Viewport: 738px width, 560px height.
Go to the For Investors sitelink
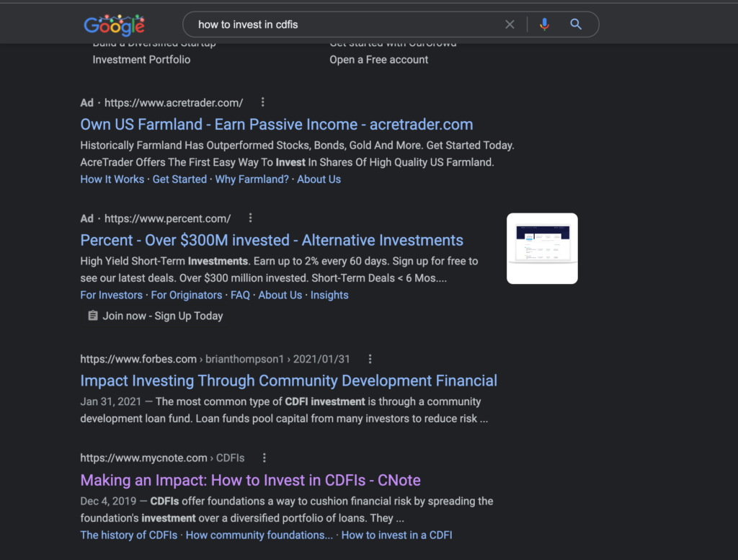coord(111,295)
